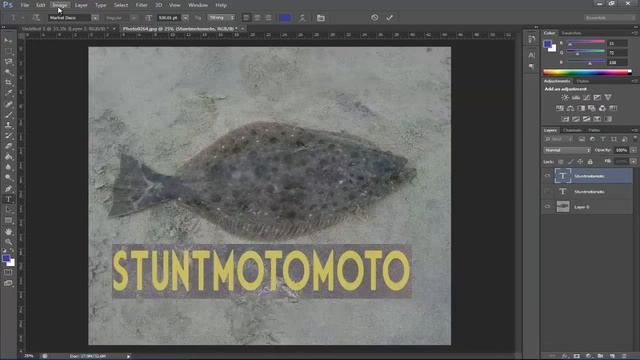Select the Blur tool
This screenshot has height=360, width=640.
pyautogui.click(x=8, y=167)
